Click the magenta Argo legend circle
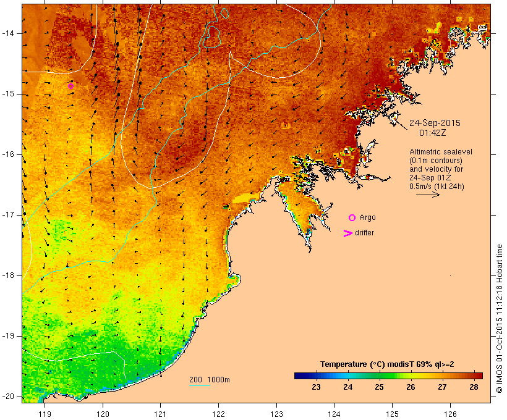Screen dimensions: 507x420 coord(352,218)
